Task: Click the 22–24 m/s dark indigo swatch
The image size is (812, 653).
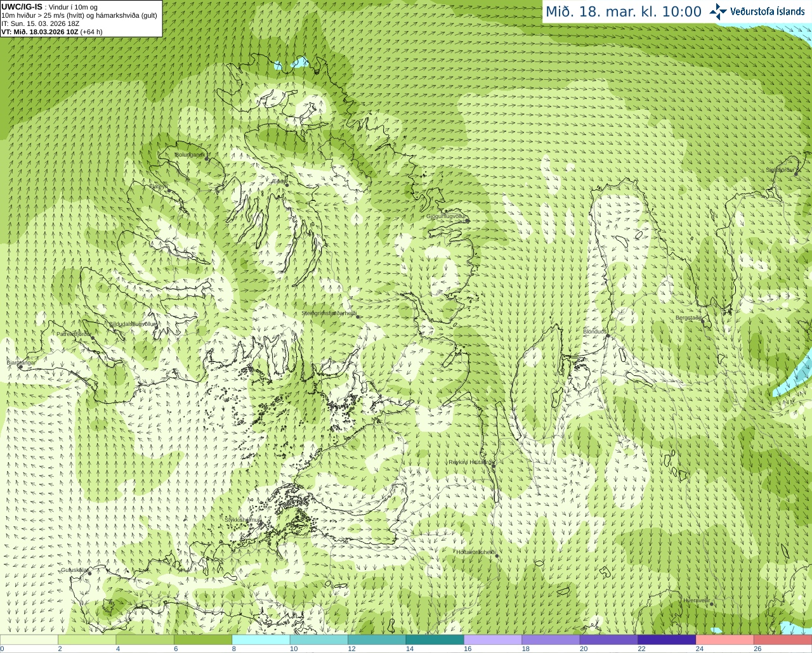Action: pyautogui.click(x=667, y=640)
